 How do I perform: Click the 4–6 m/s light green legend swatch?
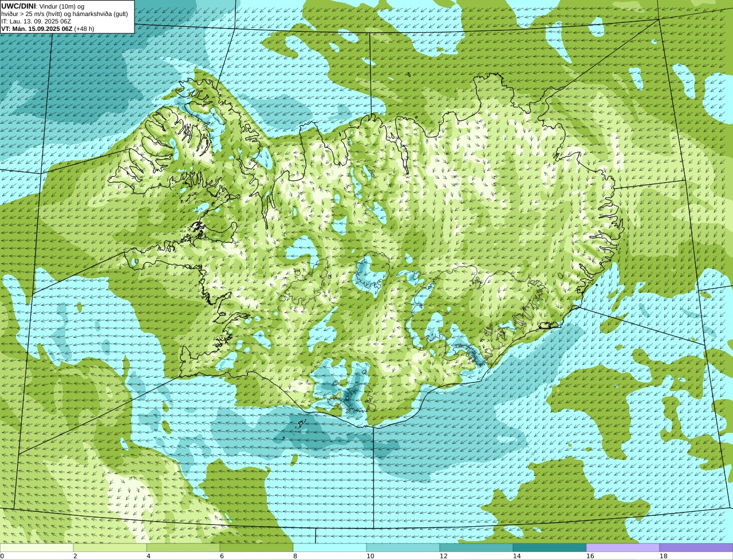[x=183, y=547]
